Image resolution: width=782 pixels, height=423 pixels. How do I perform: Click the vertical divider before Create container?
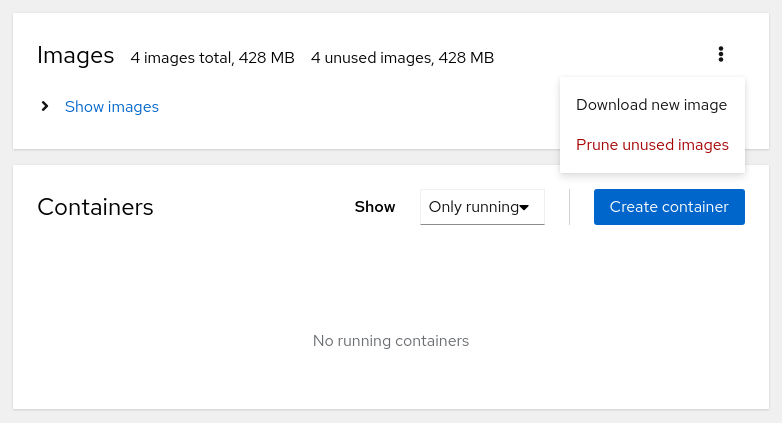tap(569, 207)
